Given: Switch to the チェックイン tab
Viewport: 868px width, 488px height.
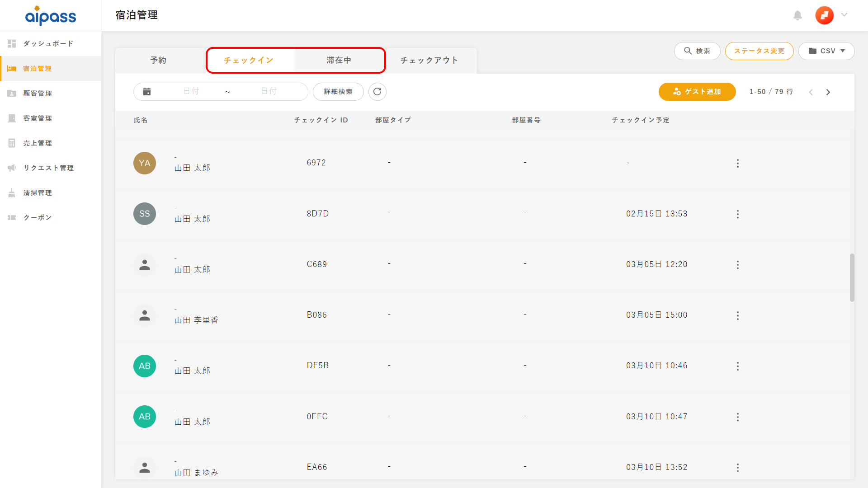Looking at the screenshot, I should point(249,61).
